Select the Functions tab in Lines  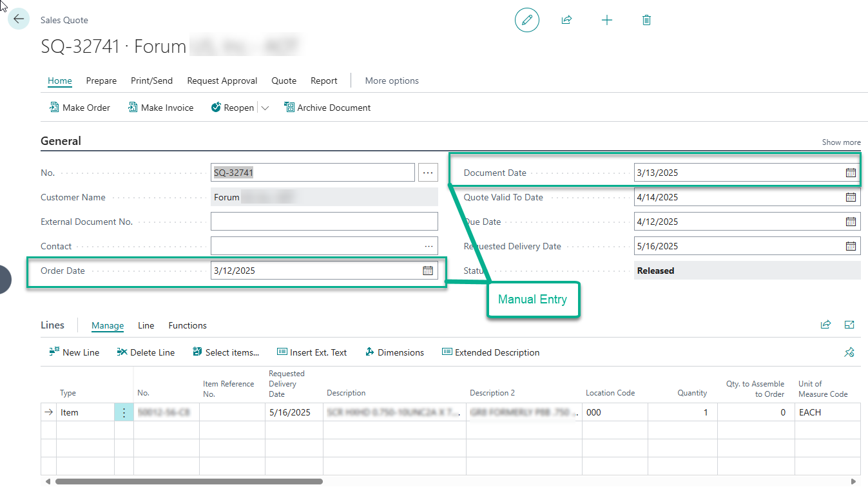click(188, 325)
